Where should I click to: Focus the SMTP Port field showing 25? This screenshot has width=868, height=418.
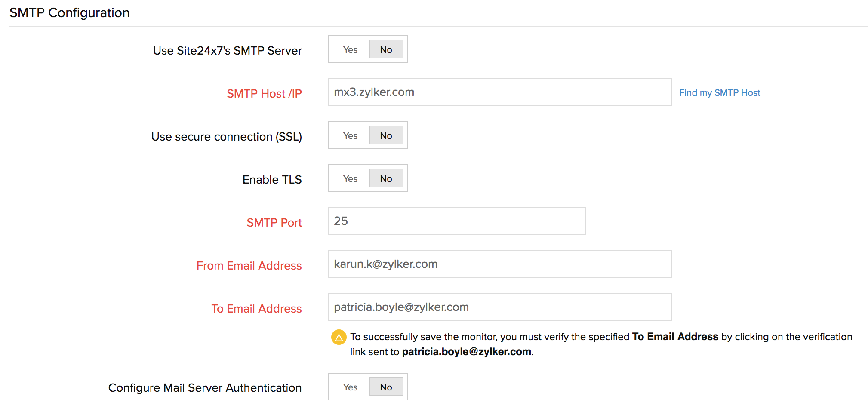point(456,221)
